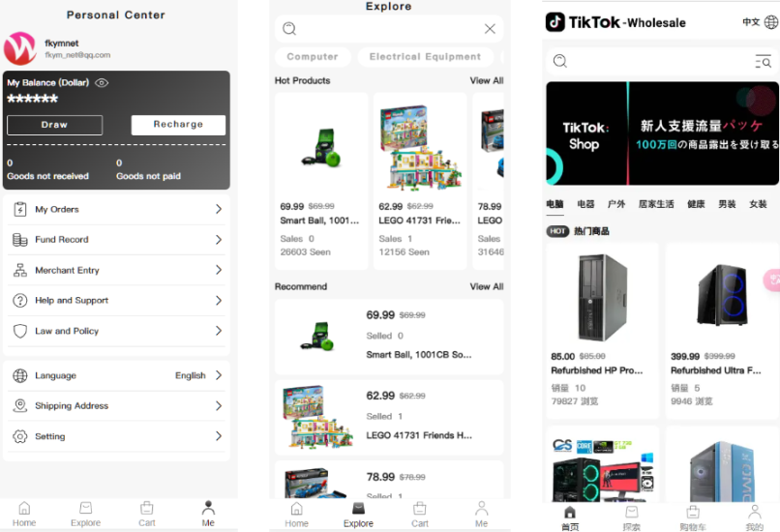Expand the Merchant Entry chevron arrow
780x532 pixels.
219,270
